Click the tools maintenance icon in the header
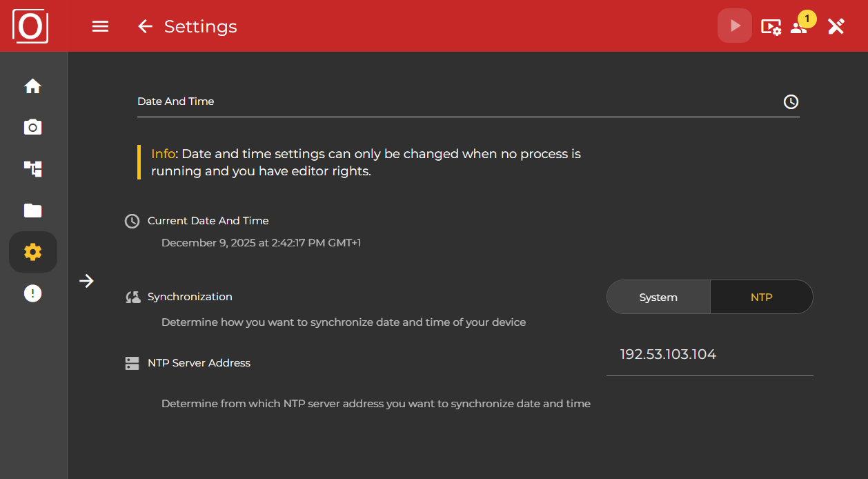 [836, 26]
